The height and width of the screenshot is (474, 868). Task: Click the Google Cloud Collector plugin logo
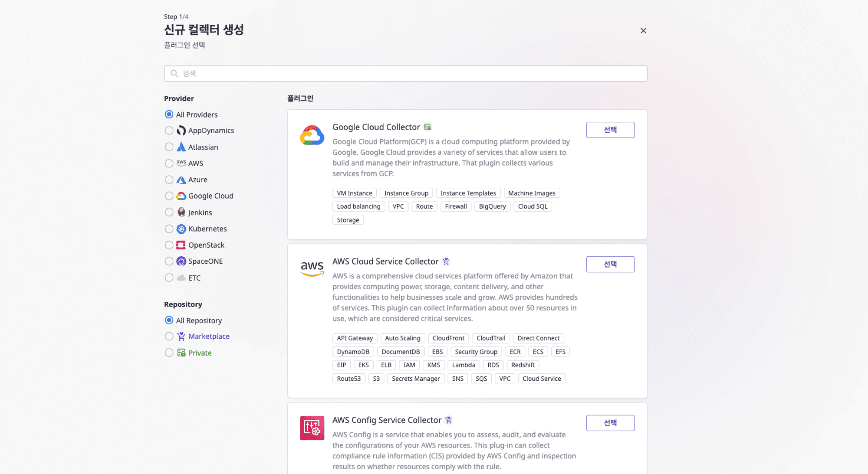(x=312, y=135)
